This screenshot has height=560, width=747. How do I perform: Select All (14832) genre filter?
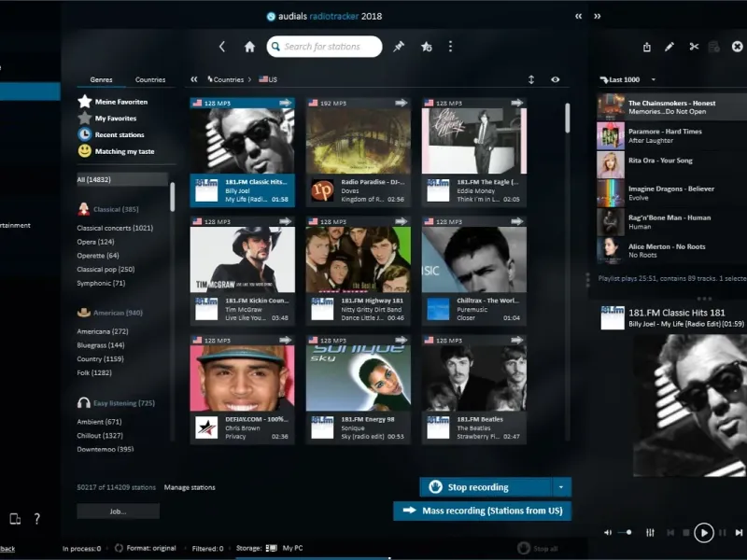pos(122,179)
